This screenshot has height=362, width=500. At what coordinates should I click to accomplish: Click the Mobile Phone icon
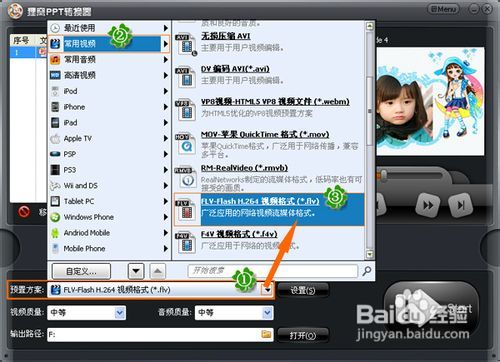coord(55,248)
